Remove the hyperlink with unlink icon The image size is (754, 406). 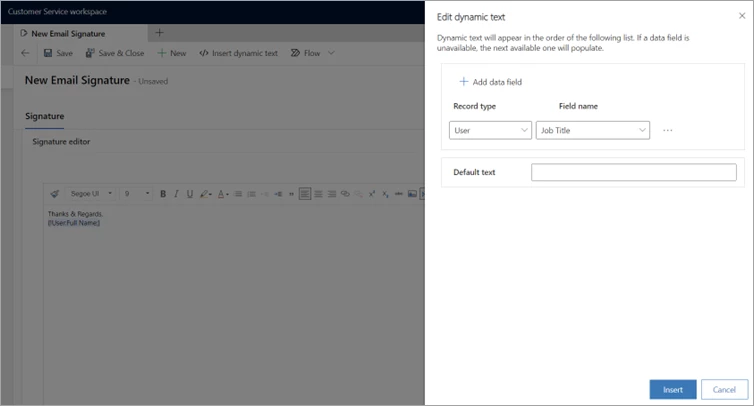pyautogui.click(x=358, y=194)
